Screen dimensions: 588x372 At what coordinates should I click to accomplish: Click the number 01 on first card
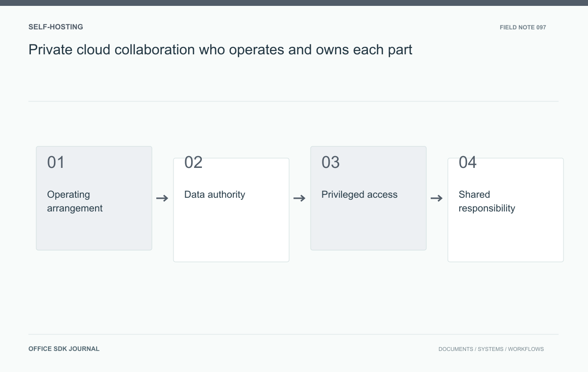click(56, 163)
